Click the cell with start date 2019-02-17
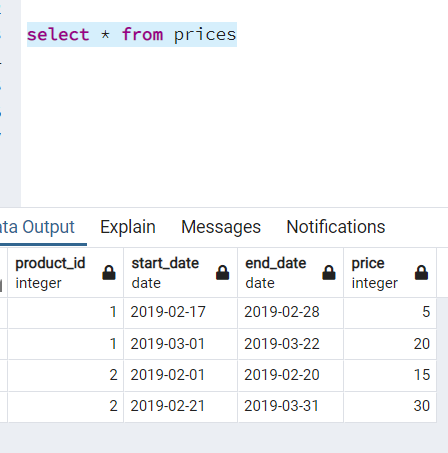The width and height of the screenshot is (448, 453). 180,313
